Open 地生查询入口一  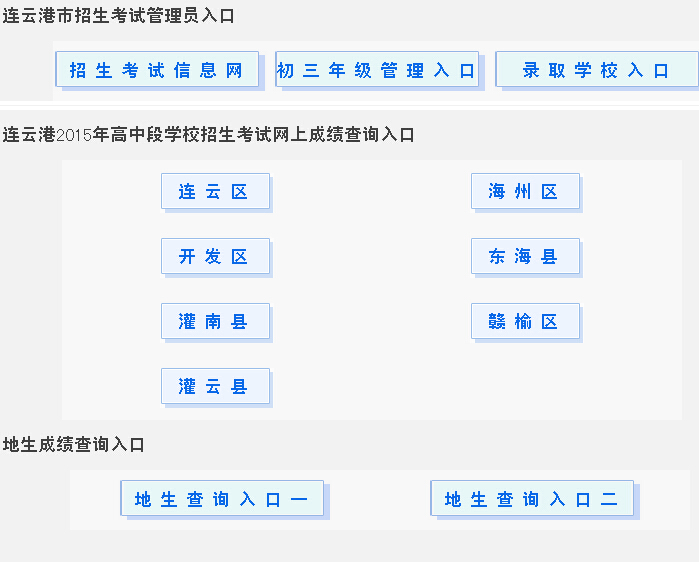tap(222, 499)
